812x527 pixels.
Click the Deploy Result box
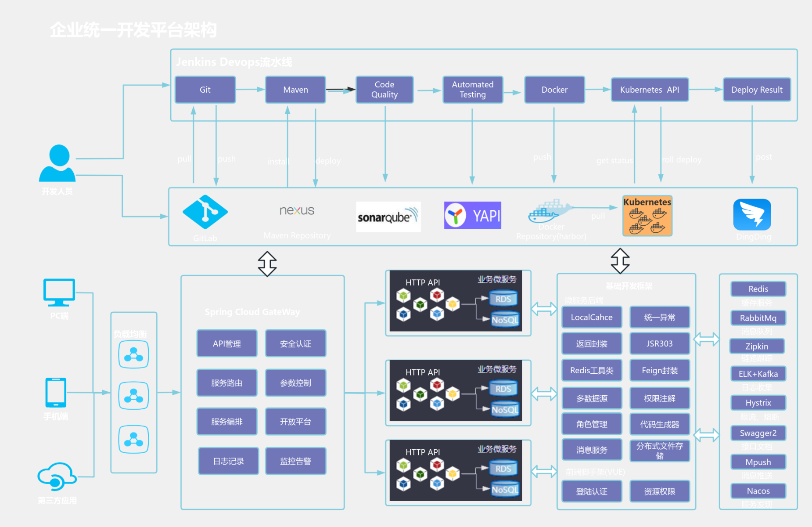coord(756,90)
